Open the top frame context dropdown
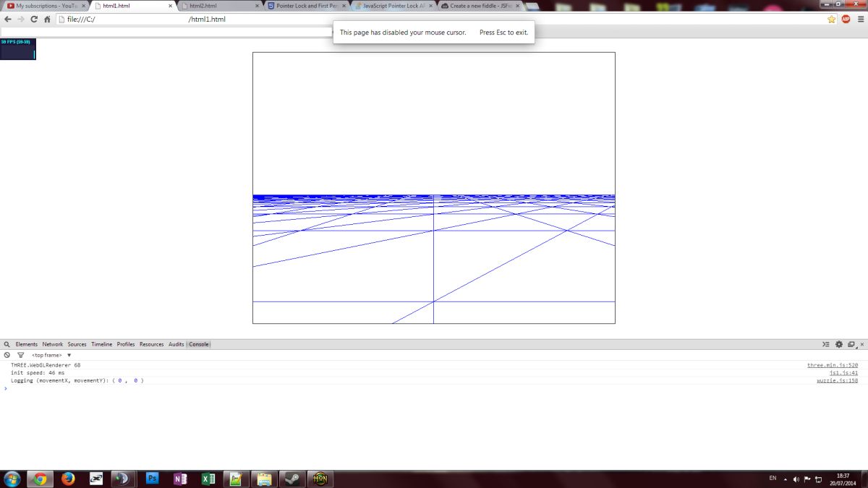Screen dimensions: 868x488 pos(51,355)
